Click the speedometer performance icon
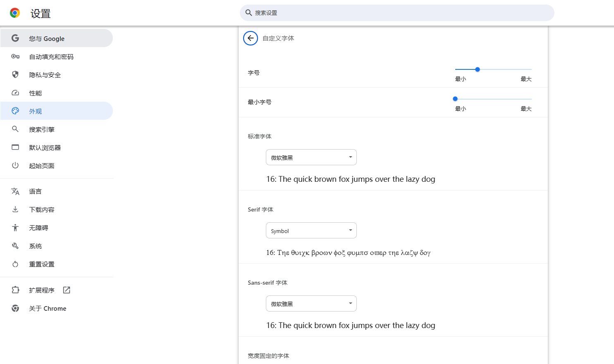The height and width of the screenshot is (364, 614). 15,93
